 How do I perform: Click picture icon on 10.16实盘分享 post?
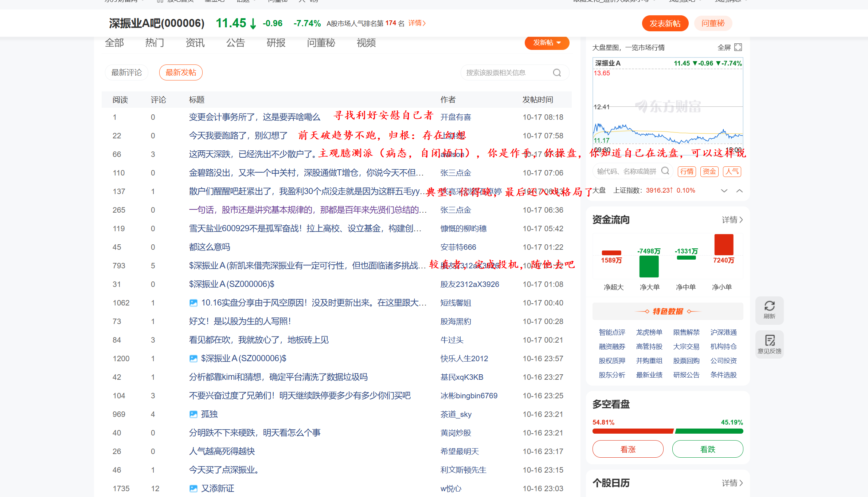(193, 303)
